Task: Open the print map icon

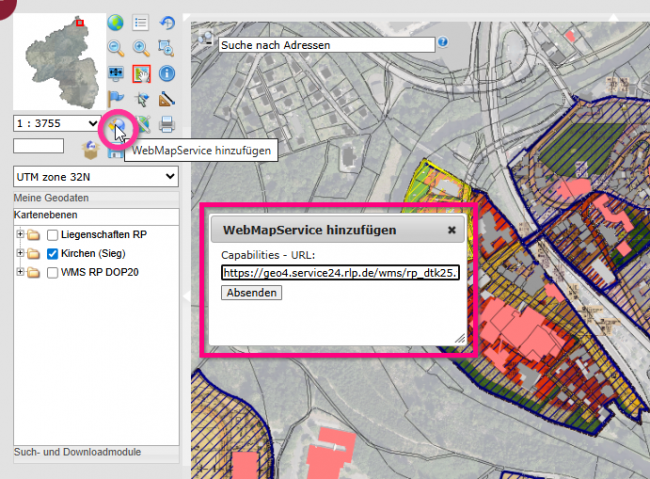Action: click(x=167, y=125)
